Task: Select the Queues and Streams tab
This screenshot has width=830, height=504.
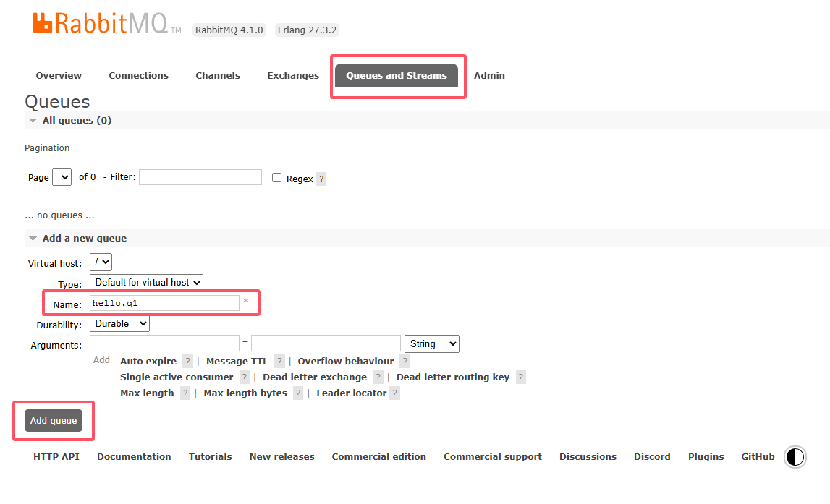Action: pos(397,76)
